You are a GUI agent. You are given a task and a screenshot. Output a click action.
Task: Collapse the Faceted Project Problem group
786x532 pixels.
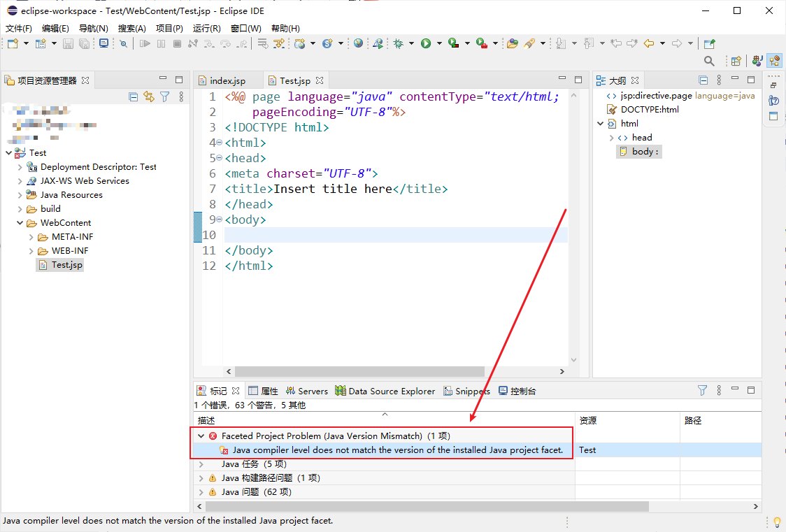[201, 436]
